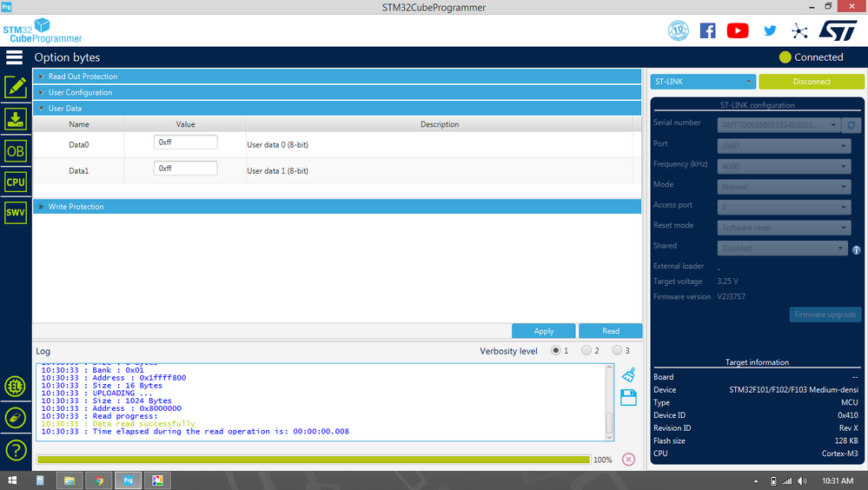
Task: Click the Description column header
Action: 440,124
